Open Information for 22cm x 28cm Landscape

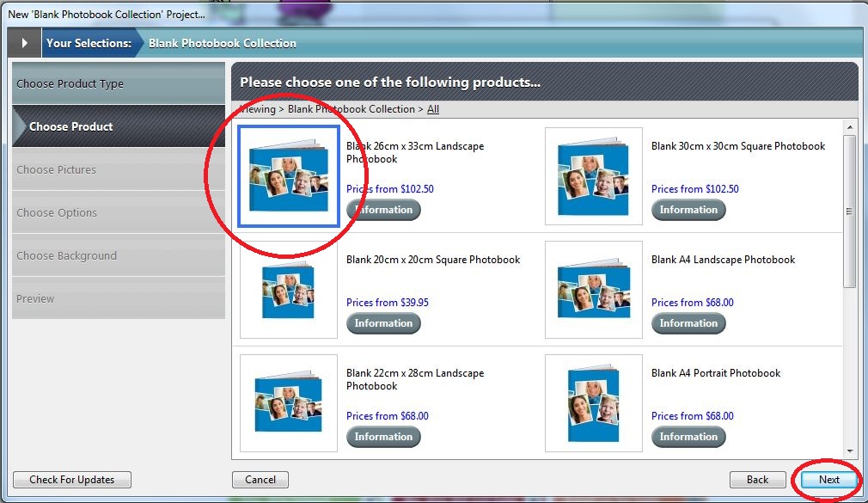(x=383, y=437)
